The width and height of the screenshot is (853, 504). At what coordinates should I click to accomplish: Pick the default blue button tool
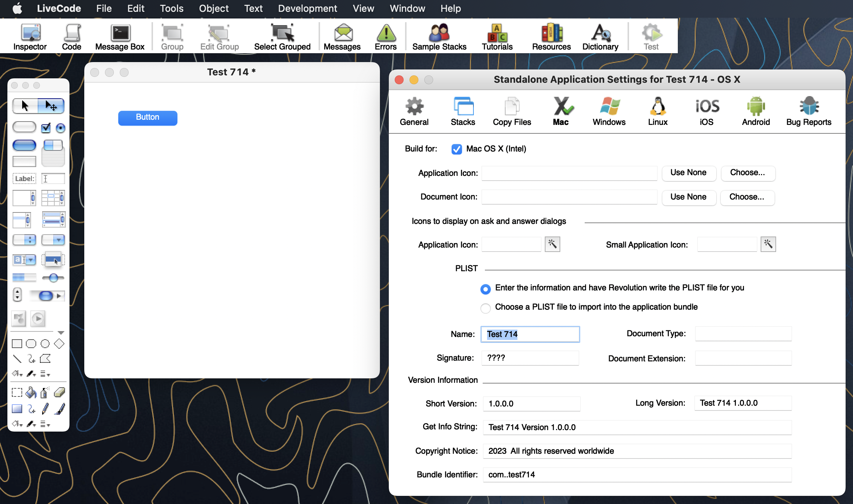24,145
